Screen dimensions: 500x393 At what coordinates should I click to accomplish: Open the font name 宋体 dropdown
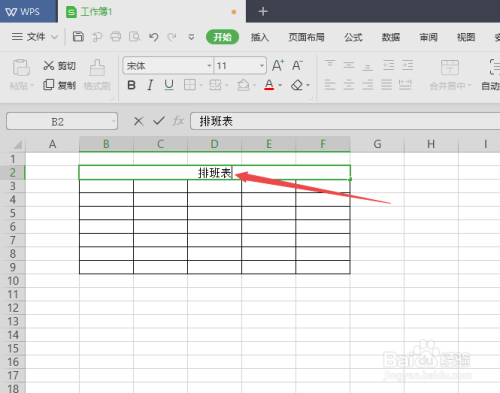[209, 66]
